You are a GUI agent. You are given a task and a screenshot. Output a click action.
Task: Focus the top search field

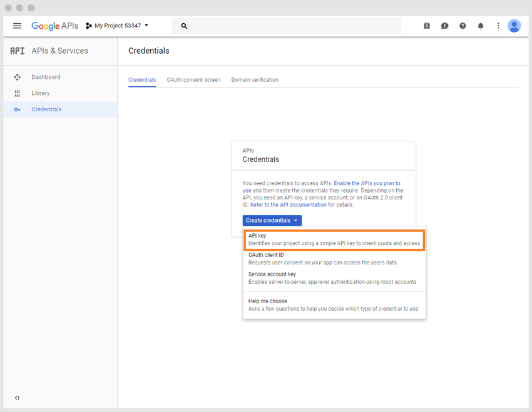coord(287,26)
